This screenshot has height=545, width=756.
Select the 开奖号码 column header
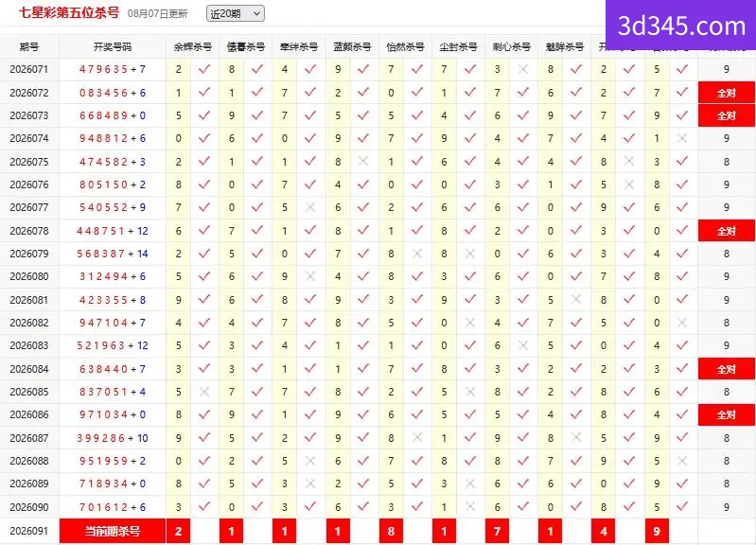pyautogui.click(x=113, y=46)
